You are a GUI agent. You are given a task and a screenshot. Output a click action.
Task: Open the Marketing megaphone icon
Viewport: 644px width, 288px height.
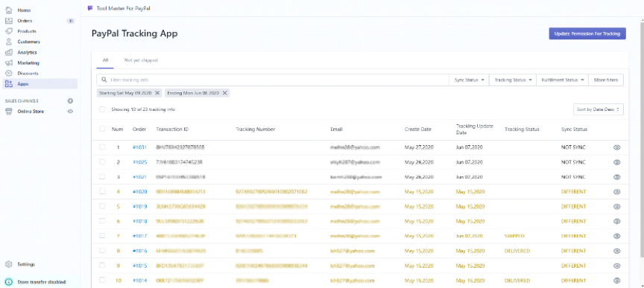(9, 63)
